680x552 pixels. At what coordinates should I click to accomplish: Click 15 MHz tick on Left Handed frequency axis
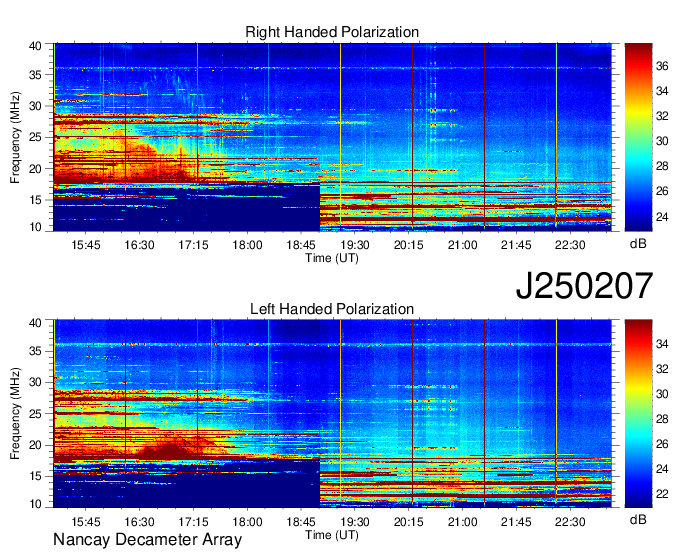[35, 476]
